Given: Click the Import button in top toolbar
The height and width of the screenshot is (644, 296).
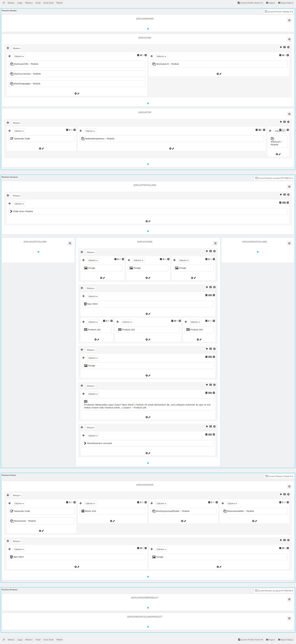Looking at the screenshot, I should click(271, 3).
